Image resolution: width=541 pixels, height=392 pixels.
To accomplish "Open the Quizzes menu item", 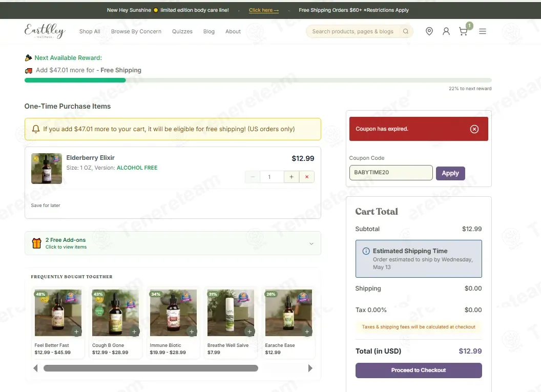I will [182, 31].
